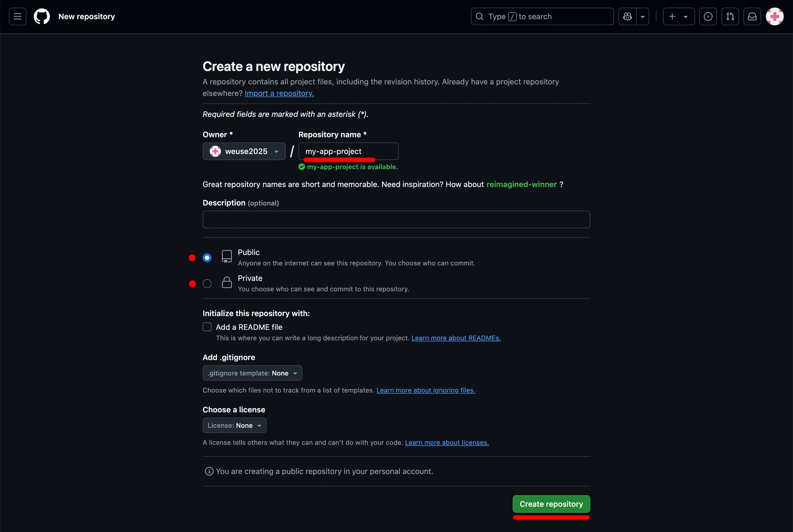Enable the Add a README file checkbox
This screenshot has width=793, height=532.
(207, 327)
